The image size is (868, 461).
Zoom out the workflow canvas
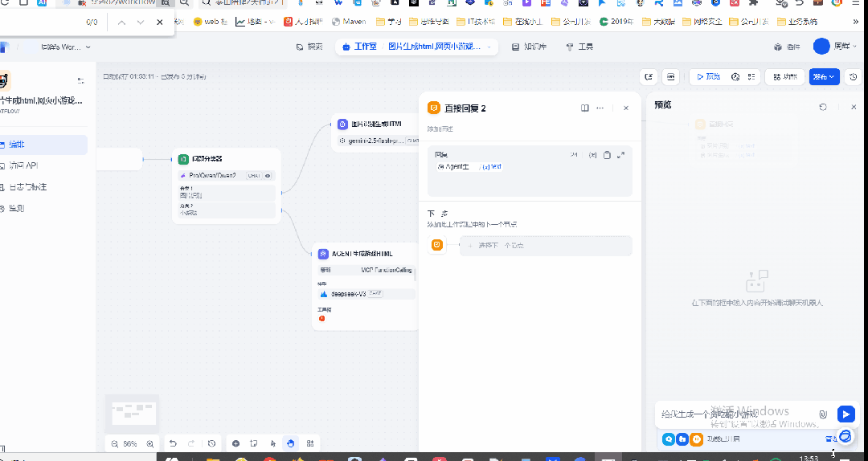[115, 444]
